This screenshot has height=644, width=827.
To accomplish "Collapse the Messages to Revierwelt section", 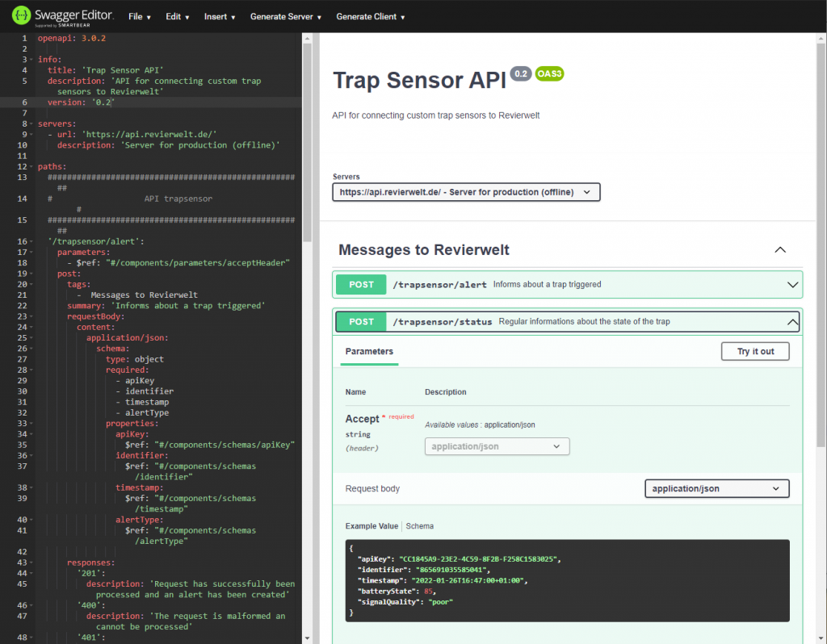I will click(780, 250).
